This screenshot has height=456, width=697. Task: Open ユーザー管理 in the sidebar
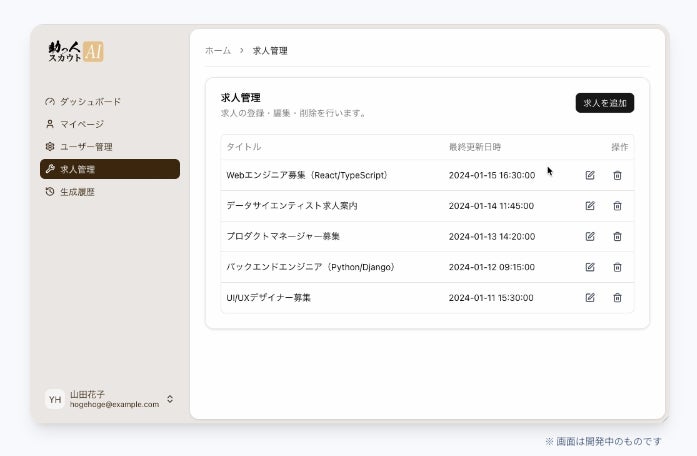click(110, 147)
